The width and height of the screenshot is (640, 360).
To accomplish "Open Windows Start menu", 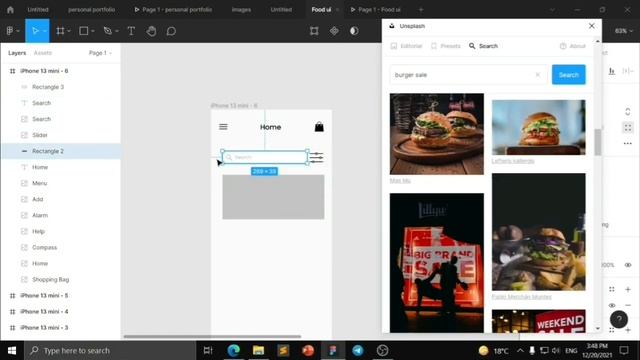I will pyautogui.click(x=12, y=350).
